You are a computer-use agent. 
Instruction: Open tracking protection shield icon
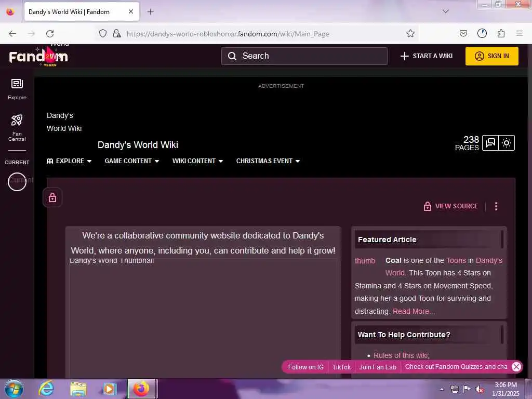[103, 33]
